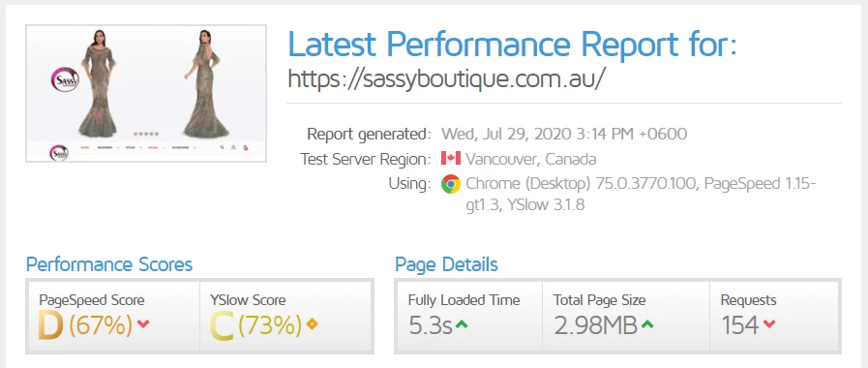Select the Total Page Size box
Viewport: 868px width, 368px height.
coord(626,317)
